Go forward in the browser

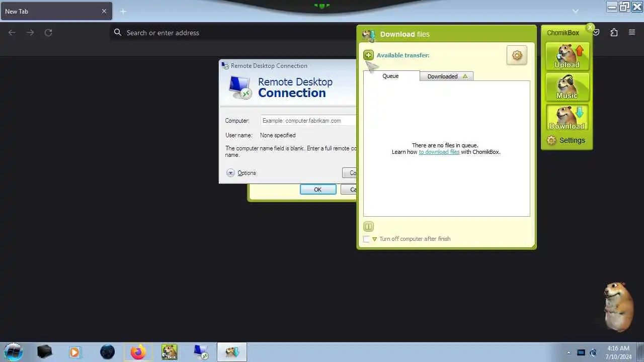(x=30, y=33)
